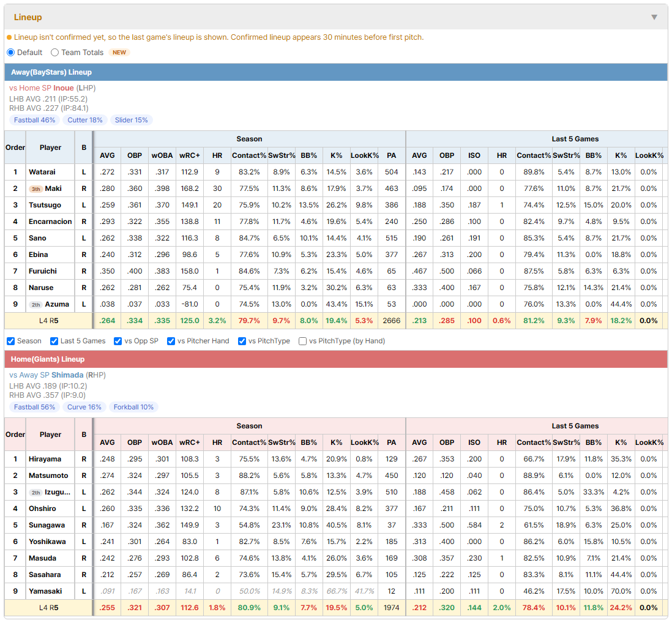Click the Cutter 18% pitch tag
Viewport: 672px width, 623px height.
85,120
